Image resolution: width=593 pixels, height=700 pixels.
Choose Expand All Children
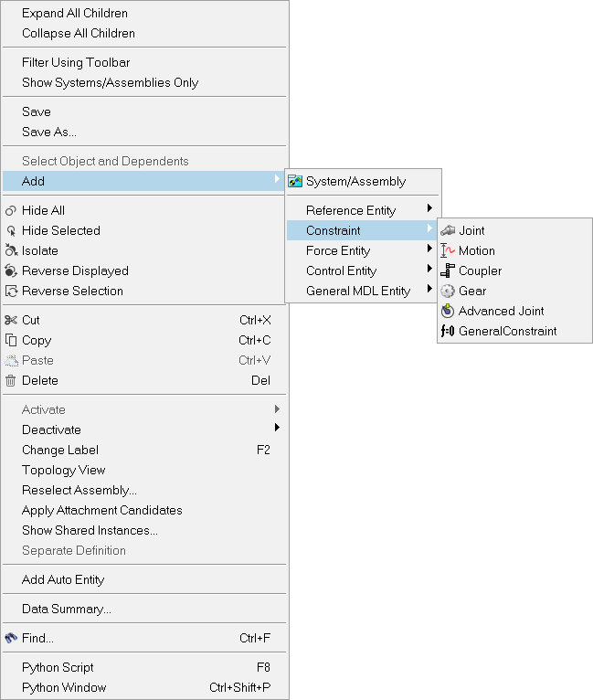[x=75, y=13]
